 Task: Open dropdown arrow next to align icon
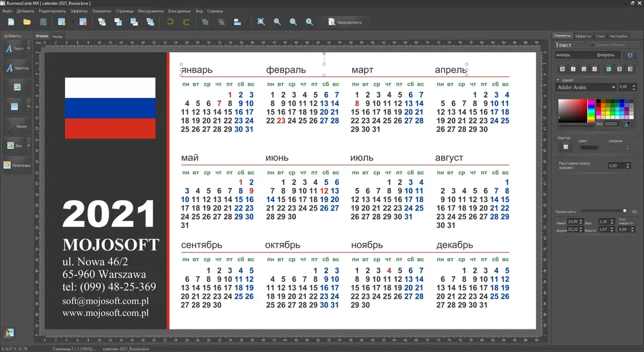click(247, 22)
